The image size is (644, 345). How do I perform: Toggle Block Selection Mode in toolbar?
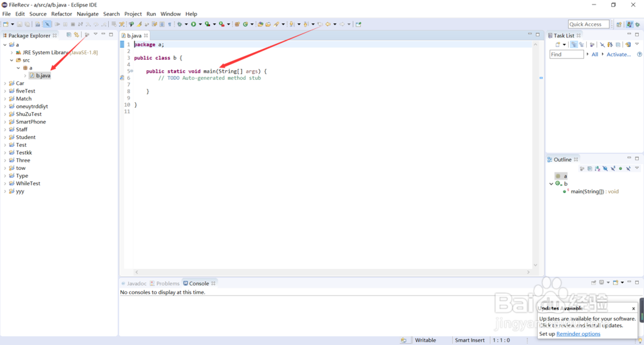click(x=162, y=24)
